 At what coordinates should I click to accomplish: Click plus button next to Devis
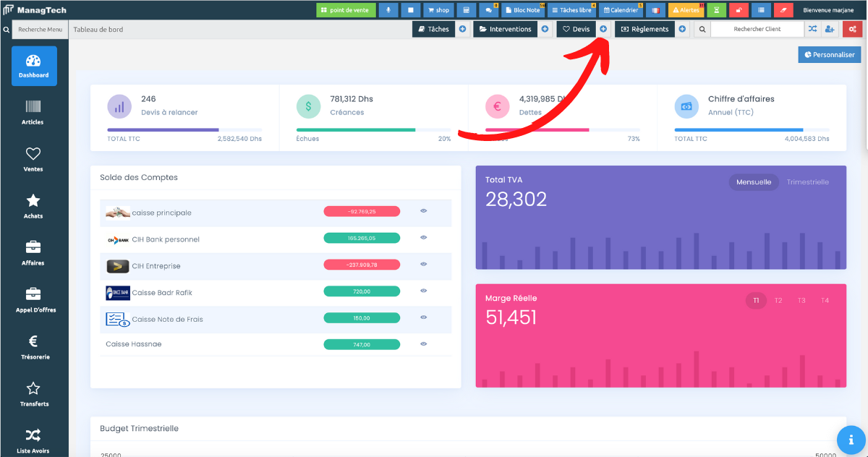tap(603, 29)
